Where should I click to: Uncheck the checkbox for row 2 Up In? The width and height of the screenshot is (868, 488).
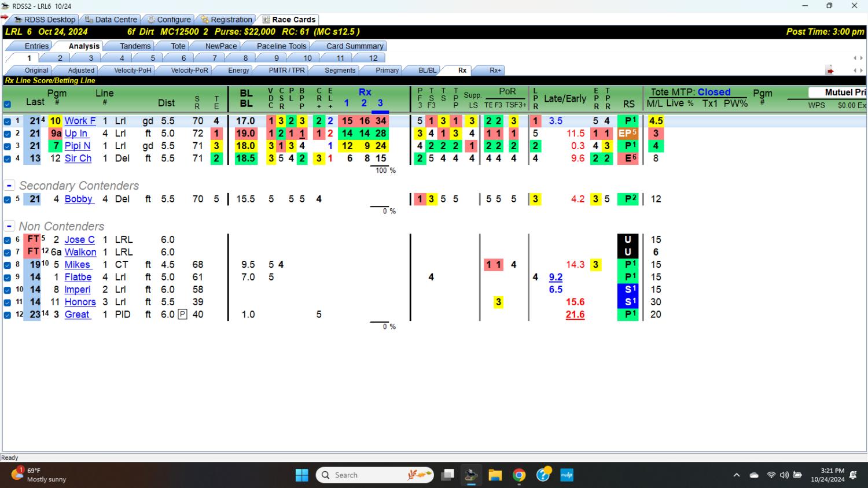click(x=8, y=134)
